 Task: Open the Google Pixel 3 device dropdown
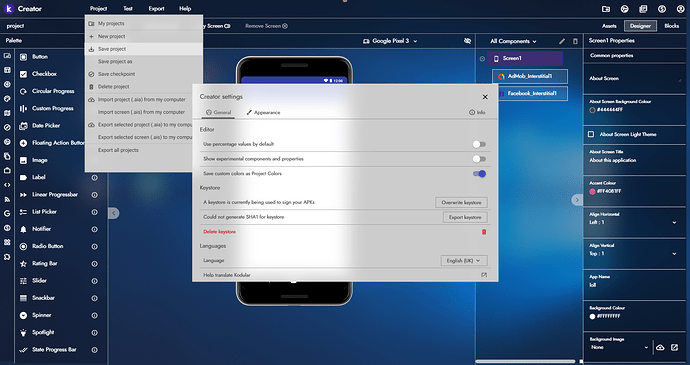coord(390,41)
